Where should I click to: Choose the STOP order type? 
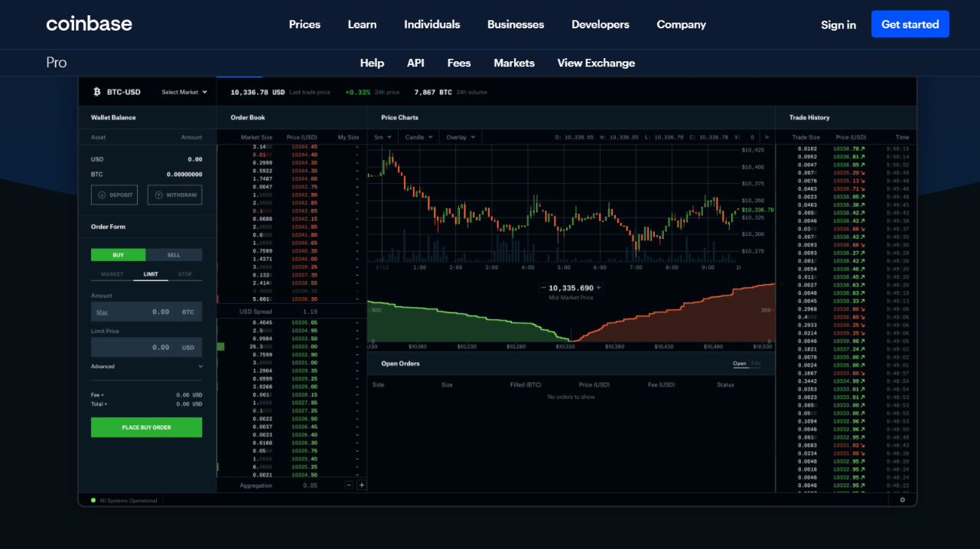tap(185, 274)
